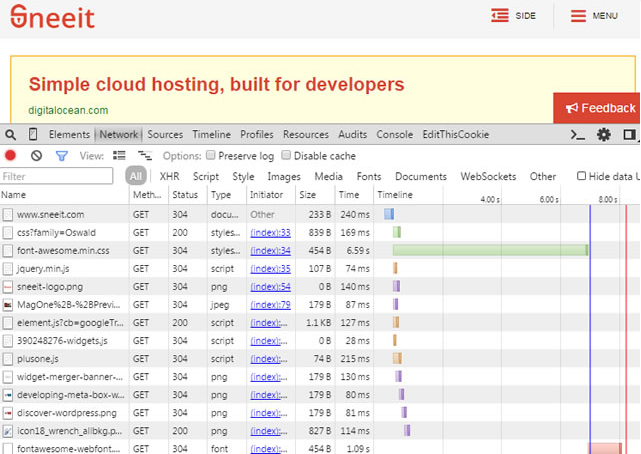
Task: Switch to the Sources tab
Action: coord(165,134)
